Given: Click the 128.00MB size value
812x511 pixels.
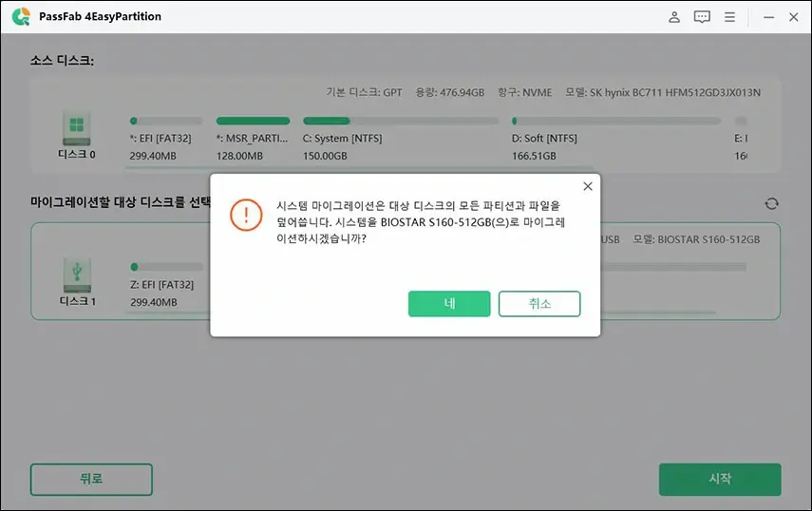Looking at the screenshot, I should 239,156.
